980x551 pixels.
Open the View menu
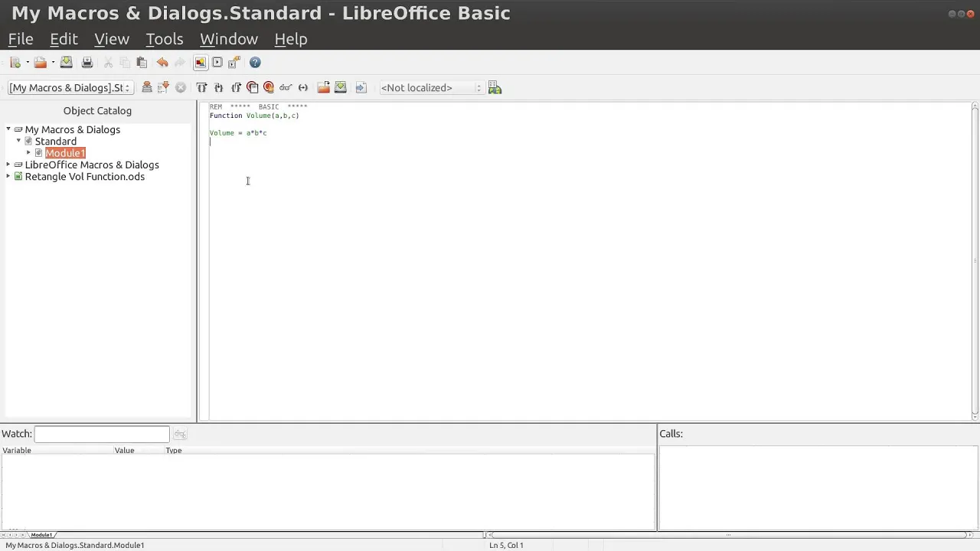coord(112,39)
